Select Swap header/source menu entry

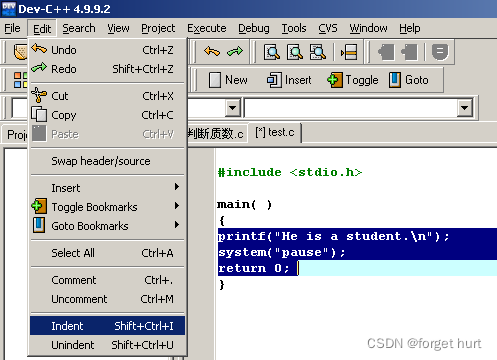click(x=107, y=161)
